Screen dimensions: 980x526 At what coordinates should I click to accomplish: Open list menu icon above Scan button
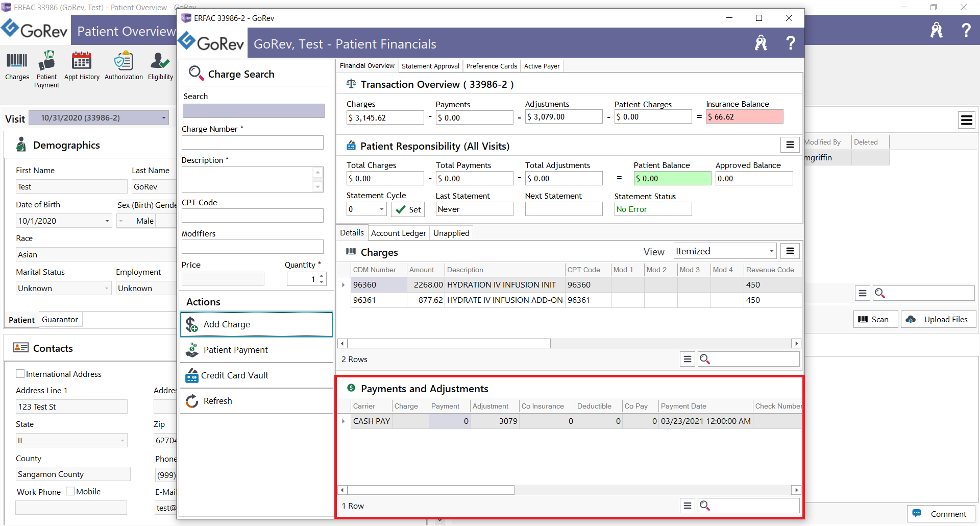tap(863, 293)
